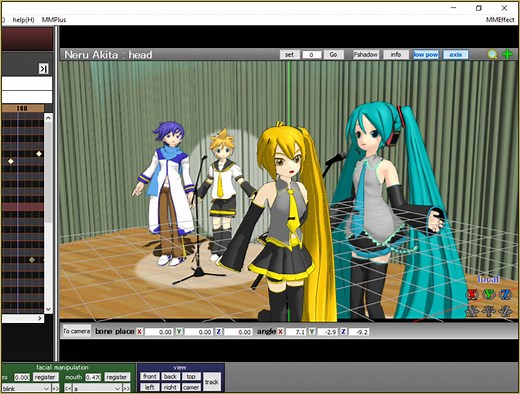Screen dimensions: 520x394
Task: Open the MMEffect menu
Action: click(x=500, y=20)
